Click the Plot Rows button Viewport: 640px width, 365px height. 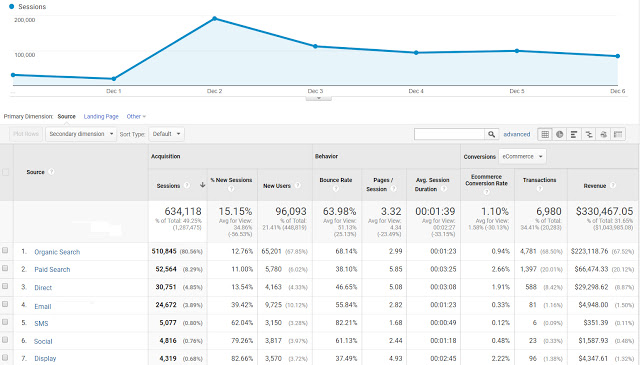pyautogui.click(x=26, y=134)
